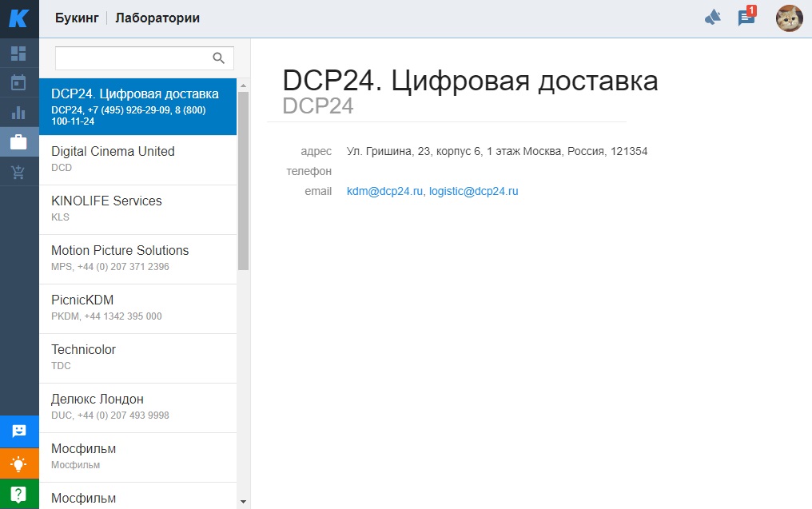Click the телефон field label

pos(309,171)
